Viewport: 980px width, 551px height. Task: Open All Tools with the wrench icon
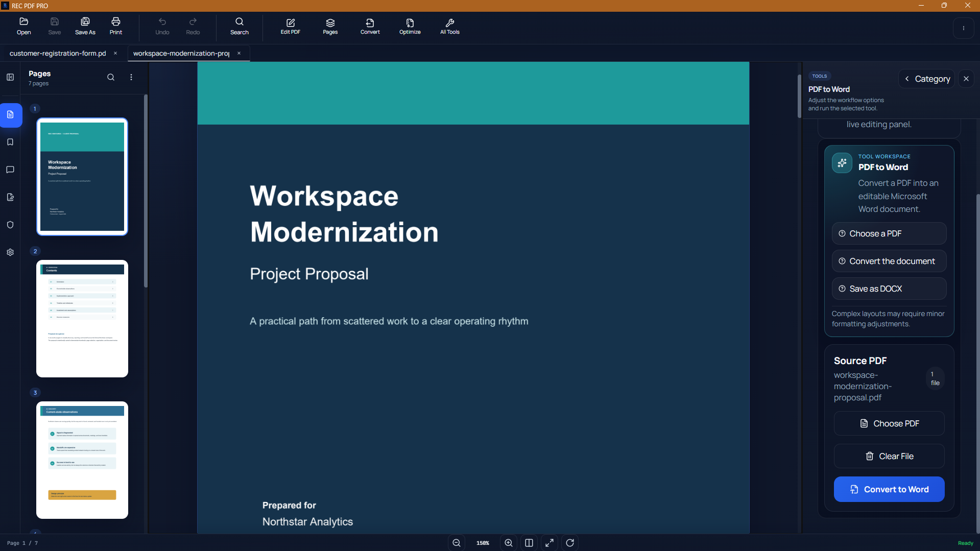click(x=450, y=27)
